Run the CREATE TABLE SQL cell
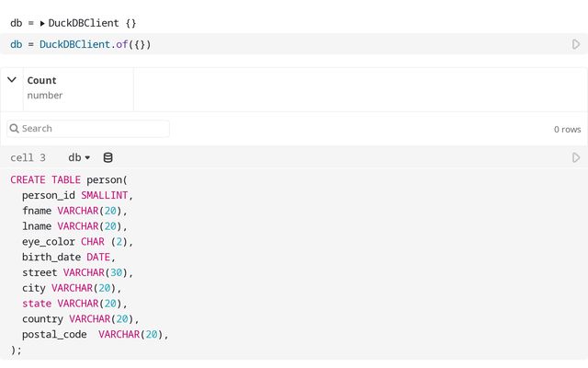Viewport: 588px width, 368px height. 576,157
